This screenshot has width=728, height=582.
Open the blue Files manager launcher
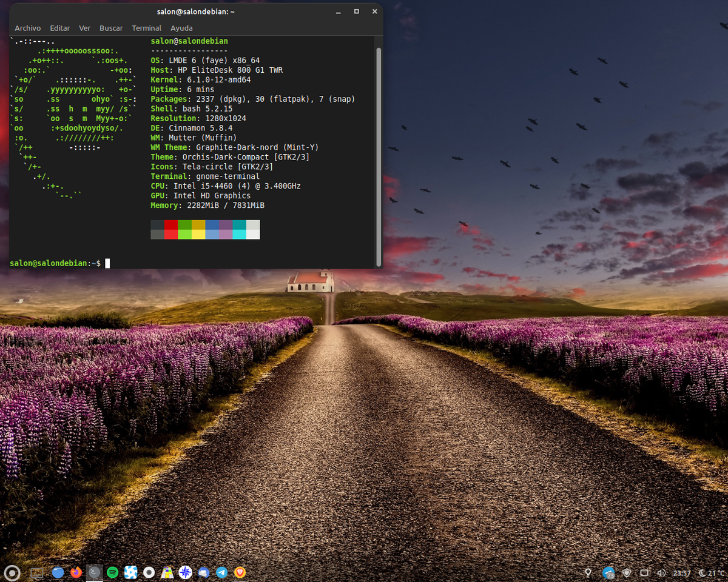[x=58, y=572]
